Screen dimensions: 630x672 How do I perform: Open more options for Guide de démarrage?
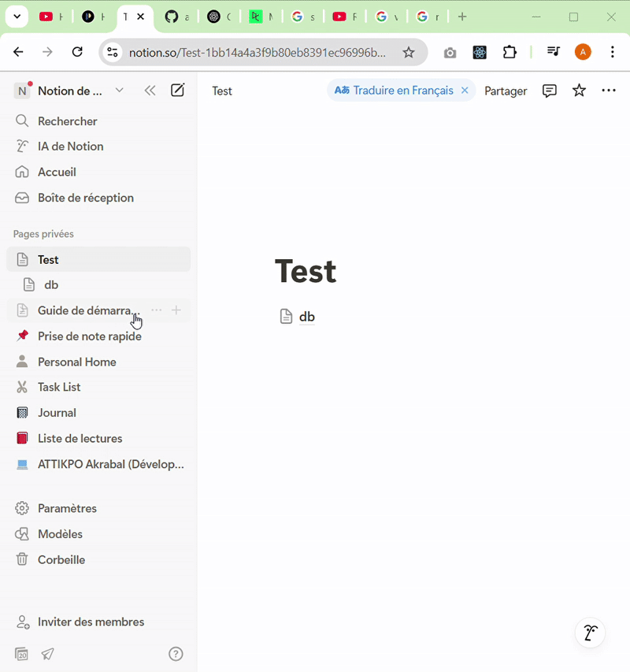[x=157, y=310]
